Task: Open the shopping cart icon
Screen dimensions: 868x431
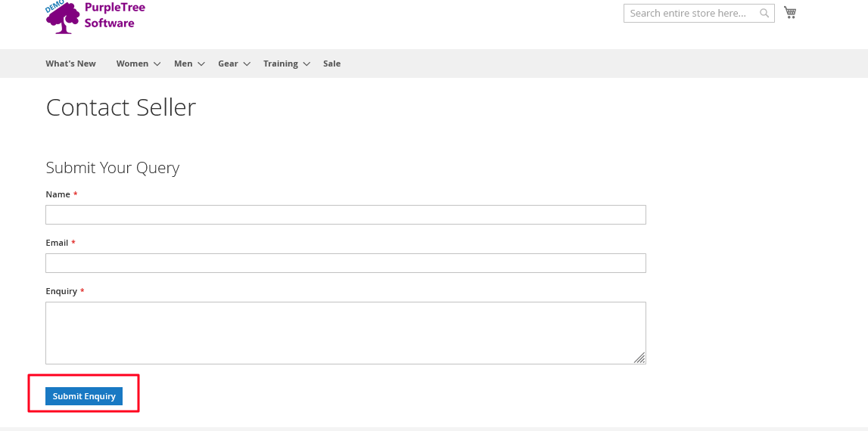Action: click(790, 12)
